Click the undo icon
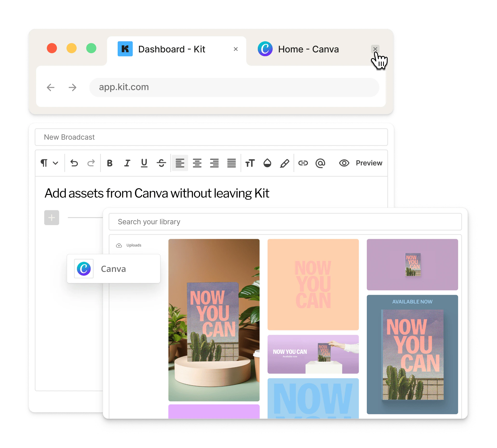The height and width of the screenshot is (448, 497). tap(74, 163)
